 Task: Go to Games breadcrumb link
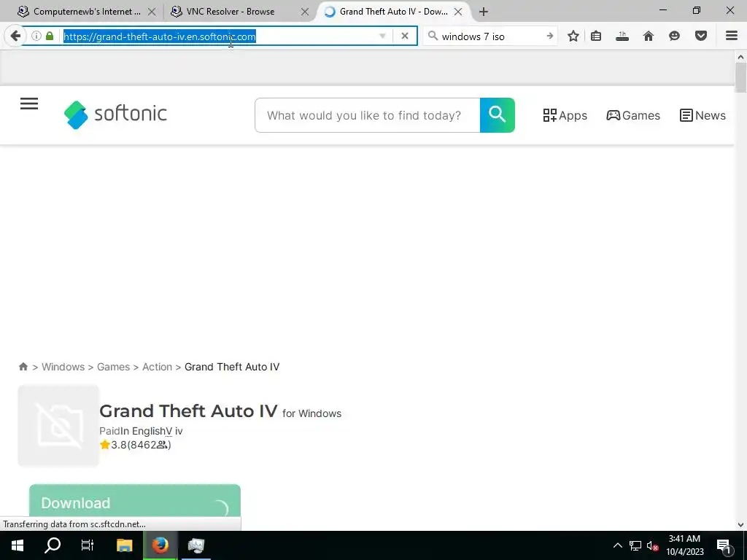(113, 367)
